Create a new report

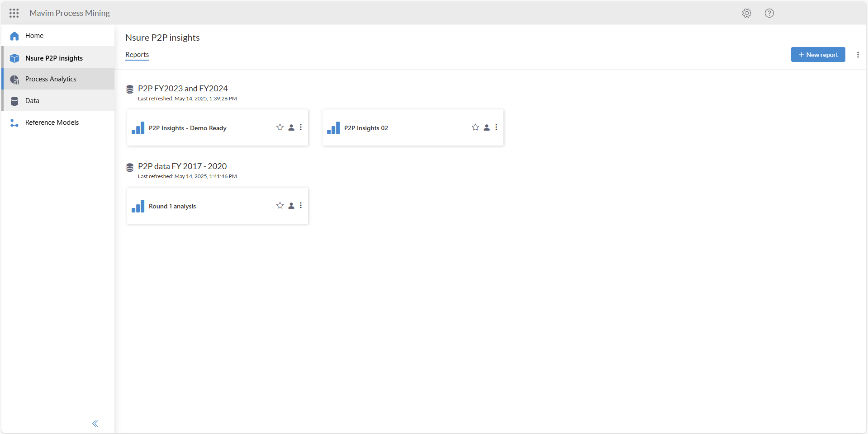[x=818, y=55]
